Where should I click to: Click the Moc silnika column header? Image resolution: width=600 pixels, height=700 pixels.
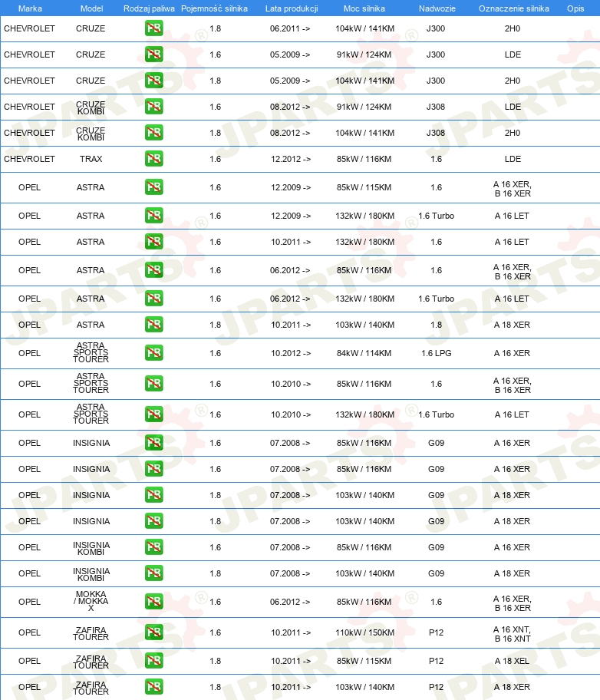tap(364, 8)
